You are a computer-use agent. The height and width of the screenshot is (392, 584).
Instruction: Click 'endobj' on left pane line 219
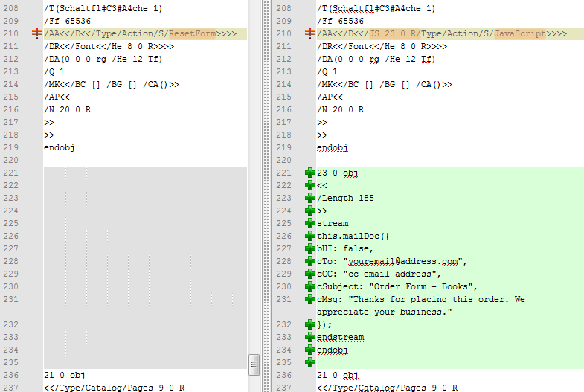click(x=60, y=147)
